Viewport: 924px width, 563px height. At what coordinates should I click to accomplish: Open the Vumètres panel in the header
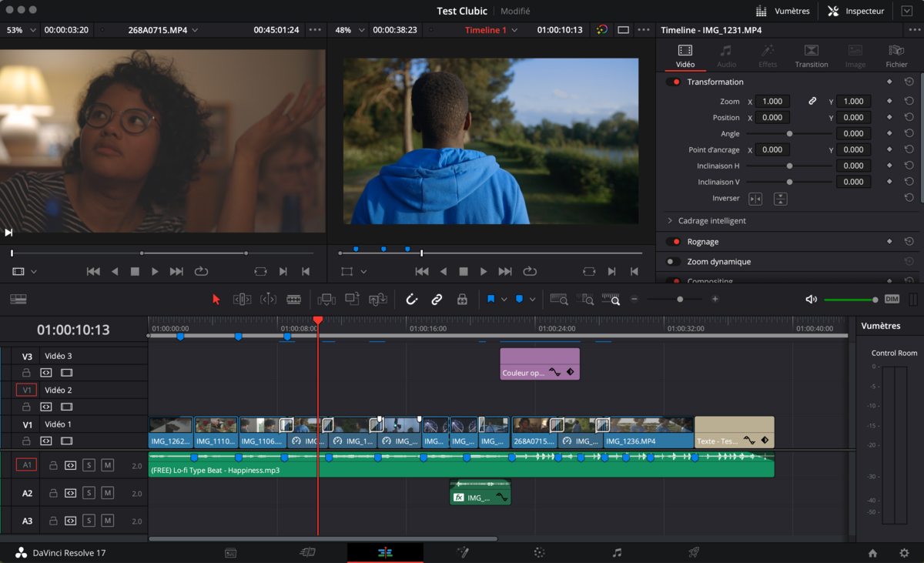[x=783, y=11]
